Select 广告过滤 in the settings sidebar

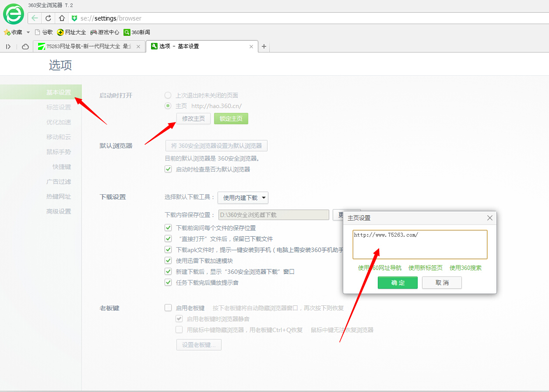point(59,182)
